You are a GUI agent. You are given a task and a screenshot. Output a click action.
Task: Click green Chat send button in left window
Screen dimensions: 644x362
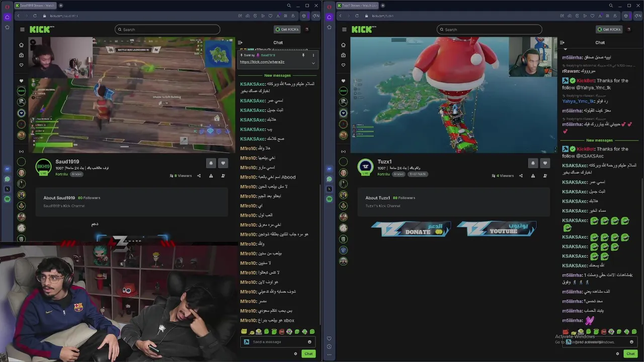point(308,353)
